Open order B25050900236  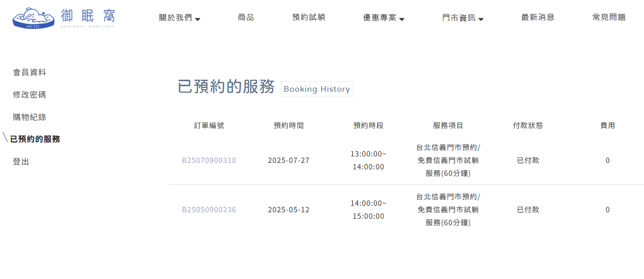pos(209,210)
